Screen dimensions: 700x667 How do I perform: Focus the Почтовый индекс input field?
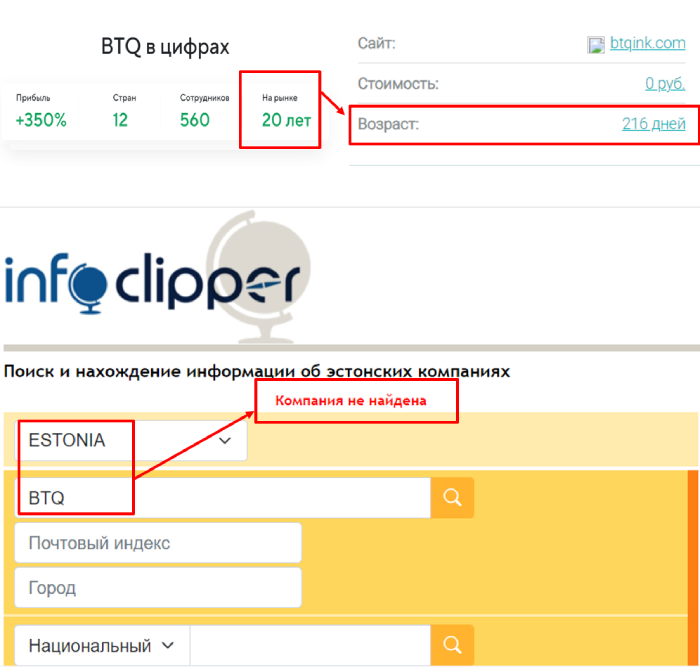pyautogui.click(x=158, y=543)
